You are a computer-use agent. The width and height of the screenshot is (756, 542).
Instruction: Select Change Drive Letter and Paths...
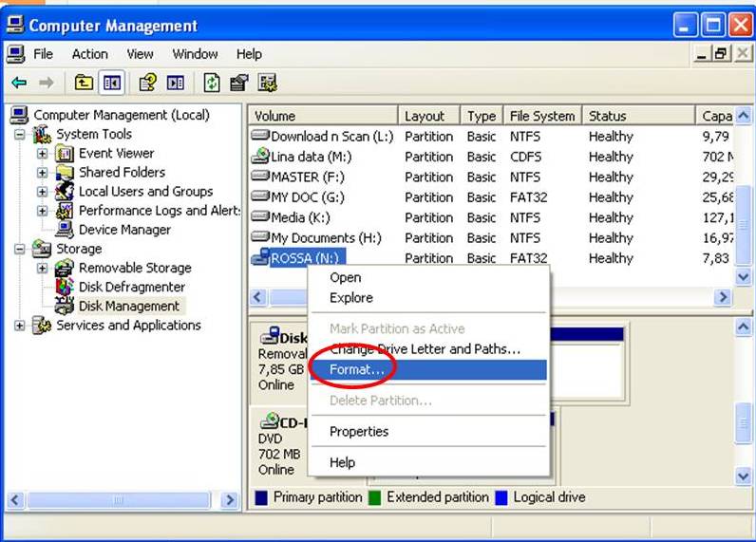(428, 348)
